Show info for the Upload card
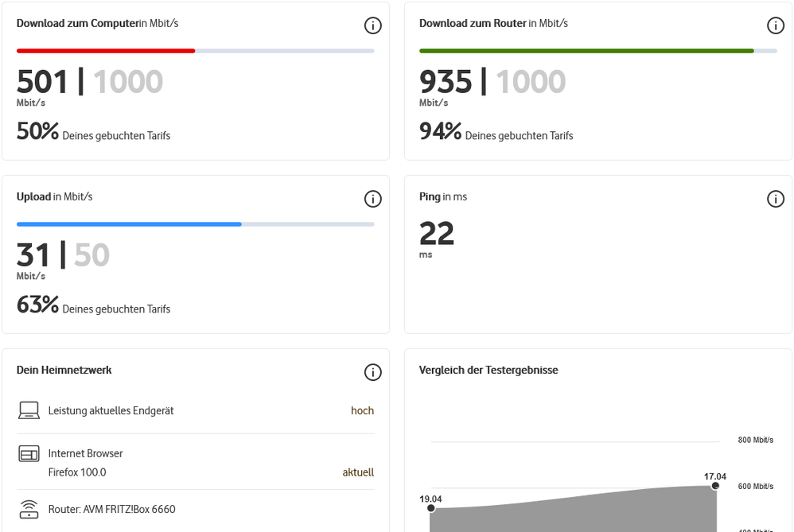This screenshot has width=794, height=532. tap(372, 199)
